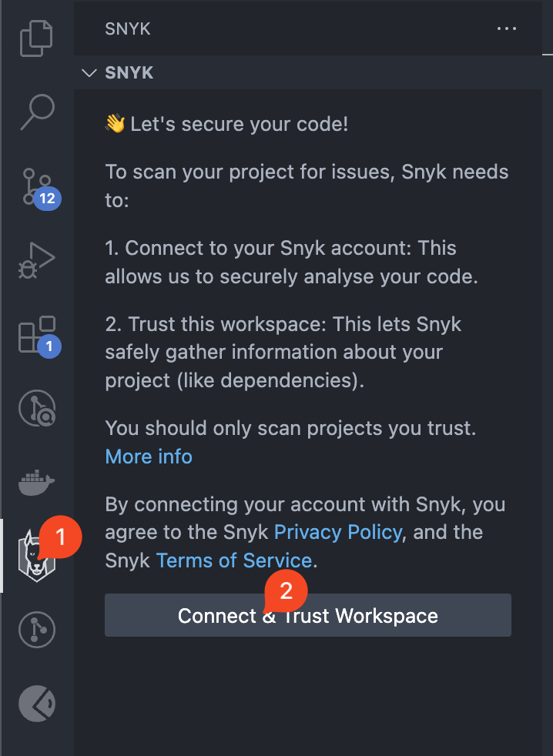Open the Snyk Privacy Policy link
Viewport: 553px width, 756px height.
[x=338, y=532]
